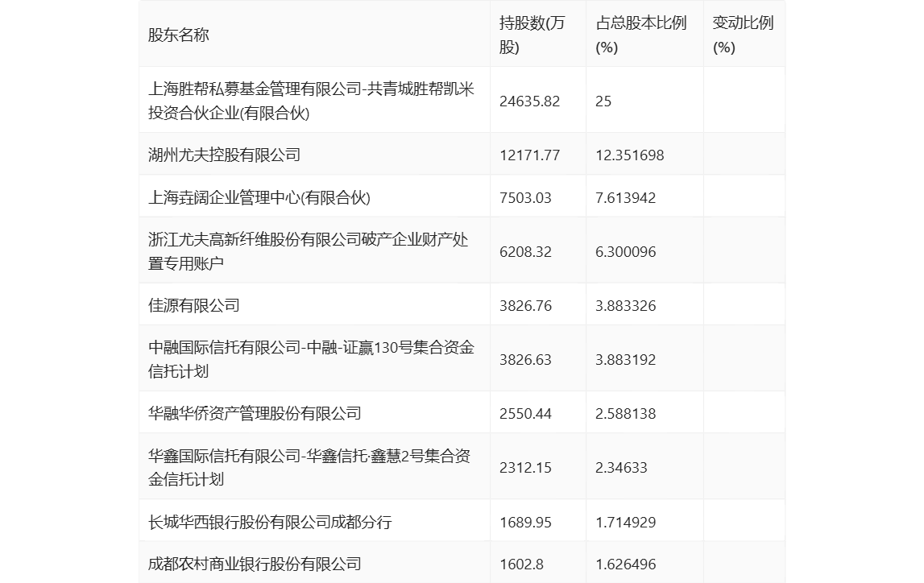924x583 pixels.
Task: Click shareholder 中融国际信托有限公司-中融-证赢130号
Action: (311, 359)
